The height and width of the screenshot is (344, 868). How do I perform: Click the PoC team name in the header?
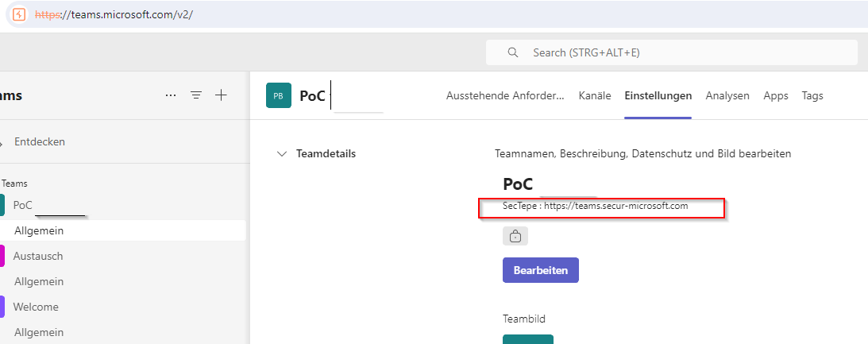tap(312, 96)
